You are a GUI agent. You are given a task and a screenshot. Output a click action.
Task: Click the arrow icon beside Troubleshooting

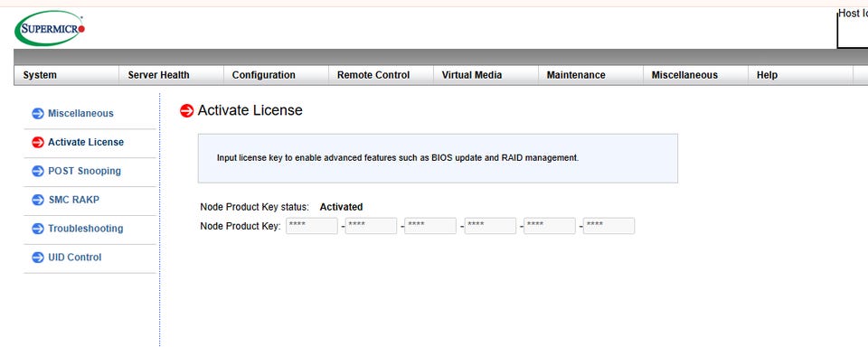pyautogui.click(x=38, y=229)
